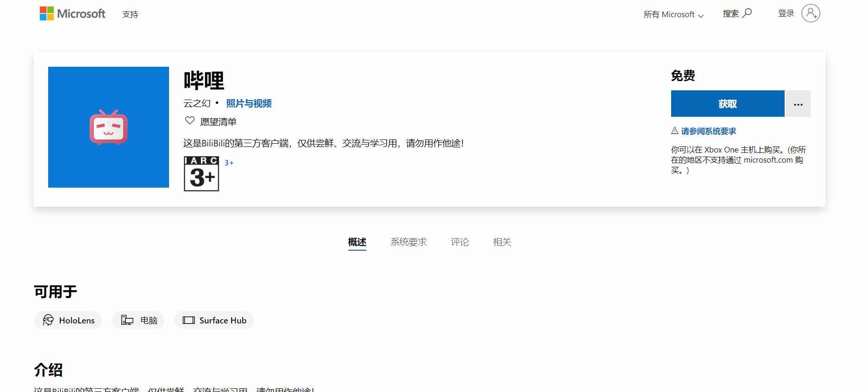Image resolution: width=868 pixels, height=392 pixels.
Task: Click the 获取 button
Action: [728, 104]
